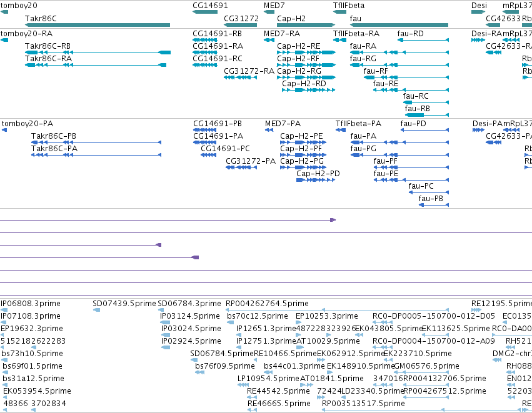Click transcript TfIIFbeta-RA
This screenshot has width=532, height=413.
tap(339, 40)
